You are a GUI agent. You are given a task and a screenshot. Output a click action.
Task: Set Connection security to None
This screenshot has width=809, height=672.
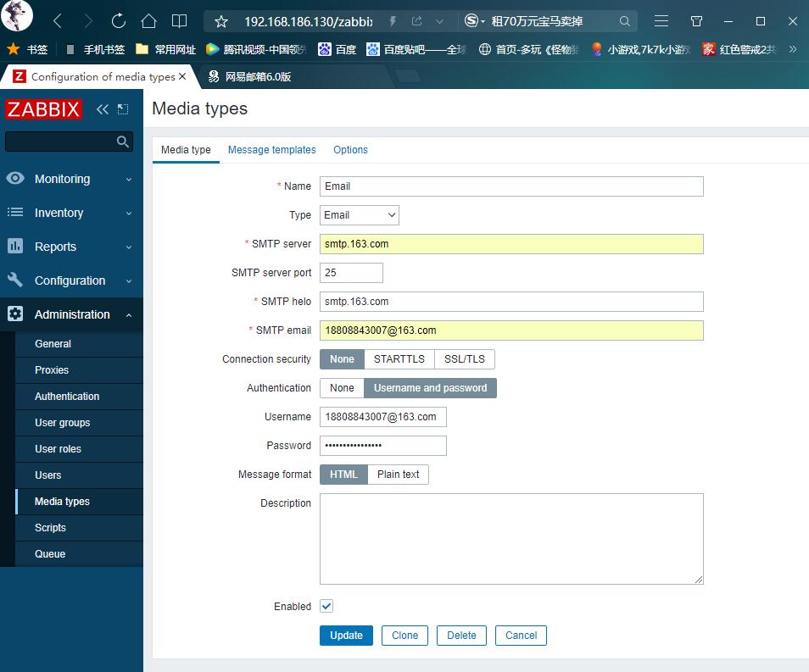[342, 359]
